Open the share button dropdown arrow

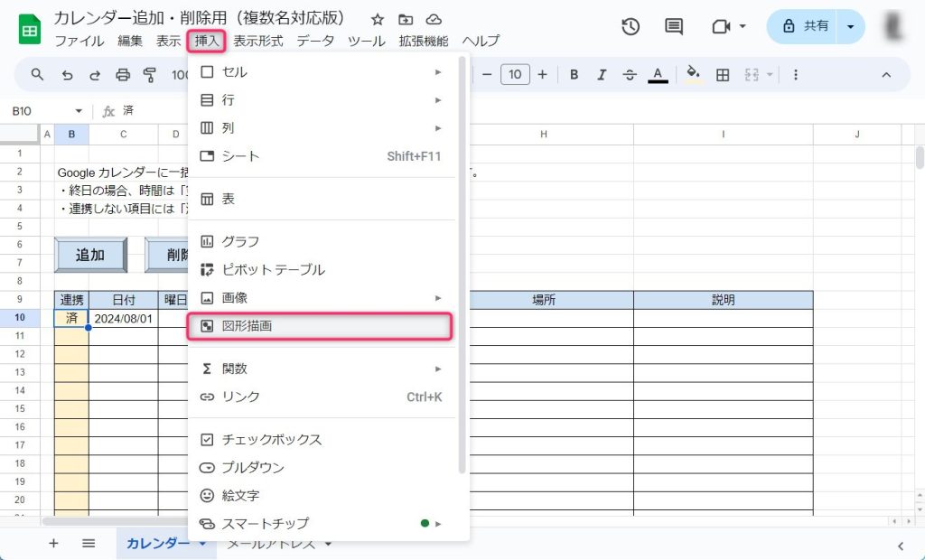pyautogui.click(x=850, y=26)
